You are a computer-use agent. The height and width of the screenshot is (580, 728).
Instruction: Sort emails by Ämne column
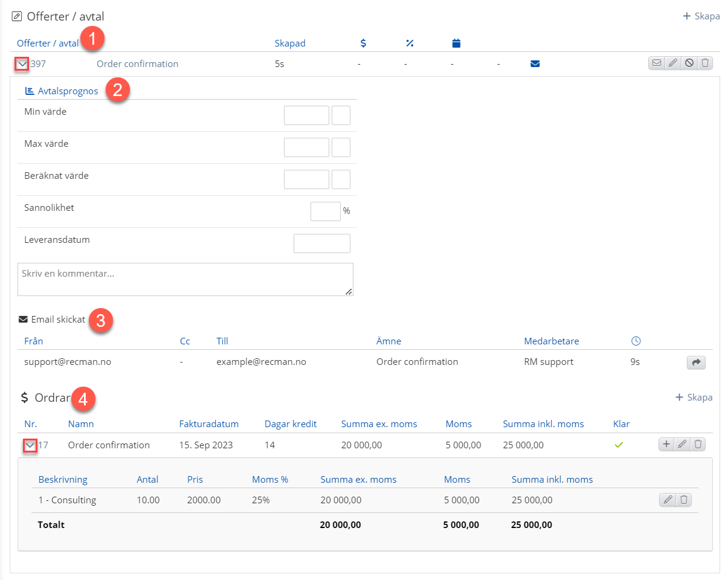388,341
